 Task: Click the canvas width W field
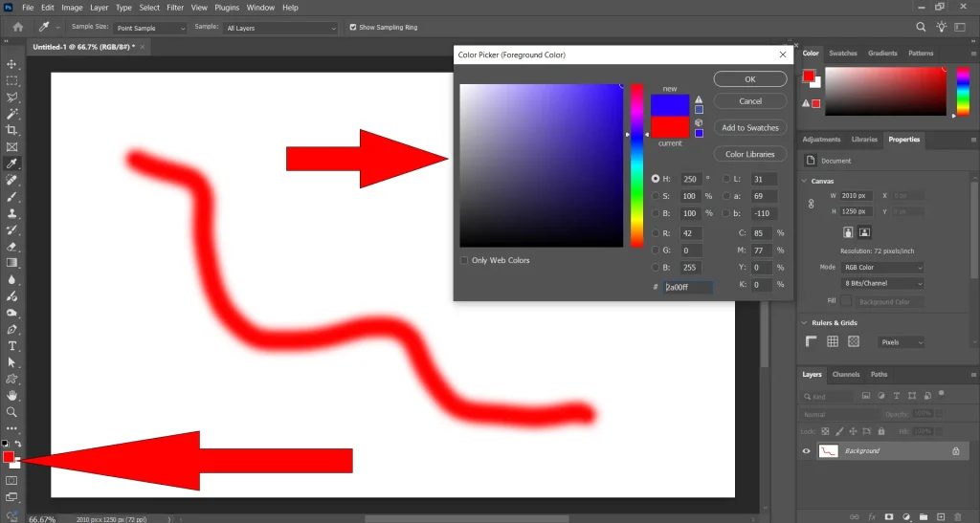click(x=857, y=195)
